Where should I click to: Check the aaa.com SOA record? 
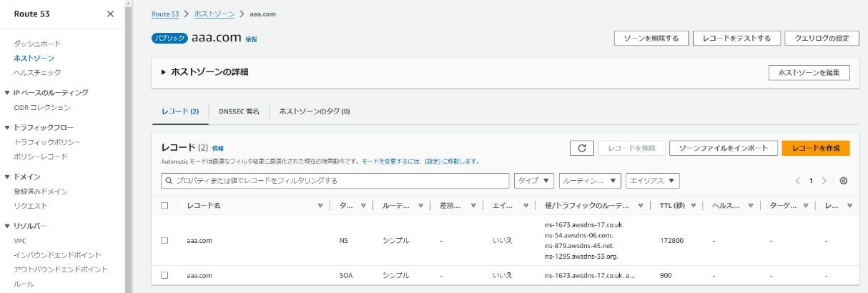164,275
